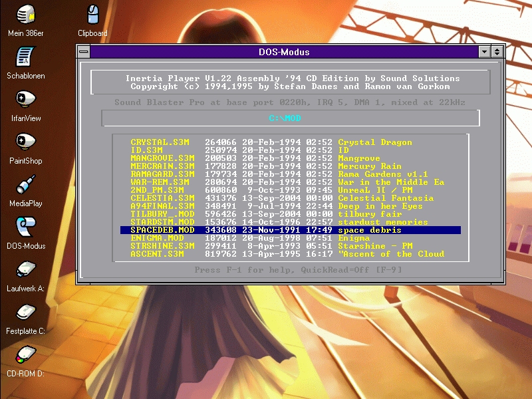532x399 pixels.
Task: Select the Schablonen desktop icon
Action: 26,63
